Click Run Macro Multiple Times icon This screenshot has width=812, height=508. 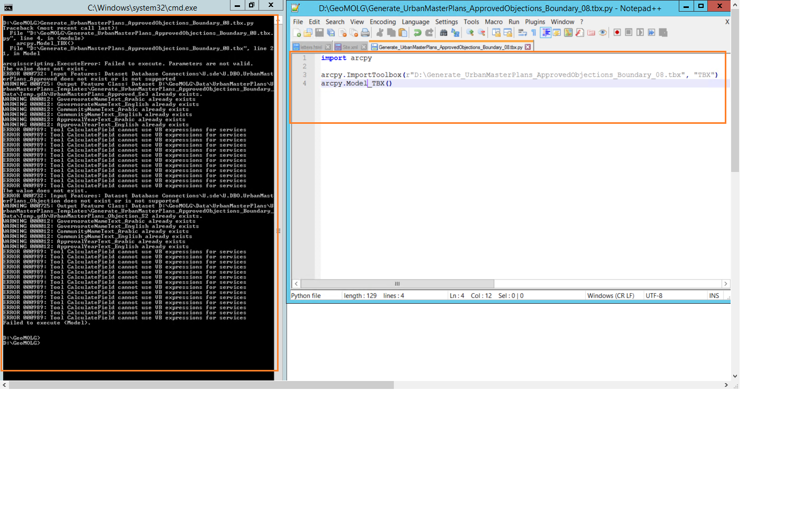(652, 33)
